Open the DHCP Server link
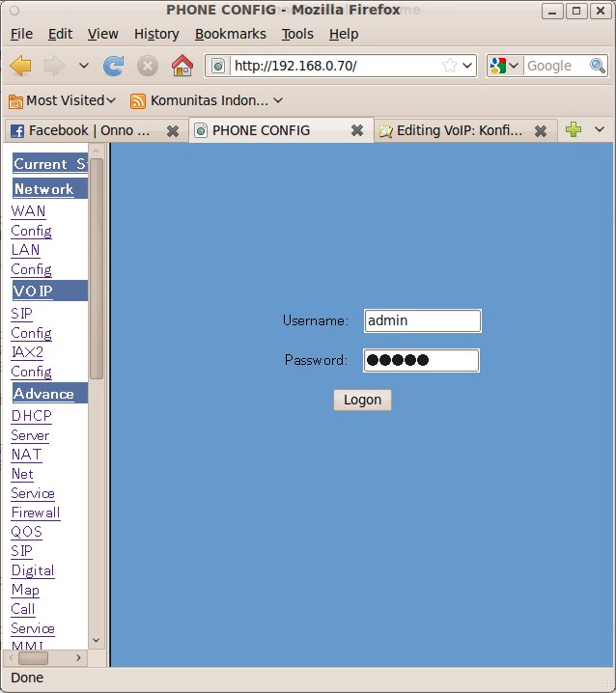Screen dimensions: 616x693 (x=31, y=426)
